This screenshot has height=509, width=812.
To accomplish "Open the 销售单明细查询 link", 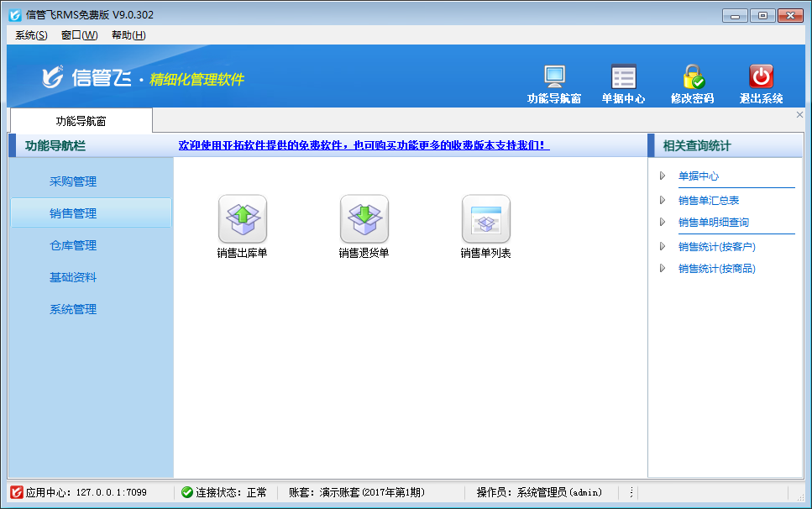I will pos(713,223).
